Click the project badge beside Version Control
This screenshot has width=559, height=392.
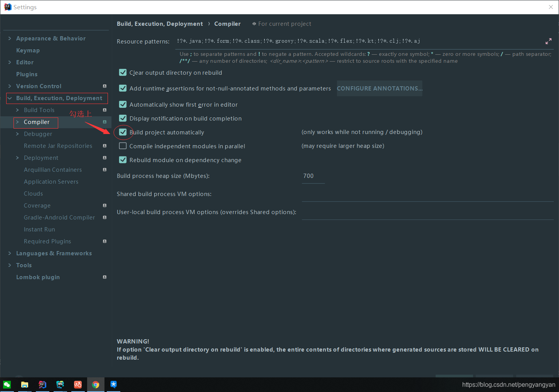coord(104,86)
